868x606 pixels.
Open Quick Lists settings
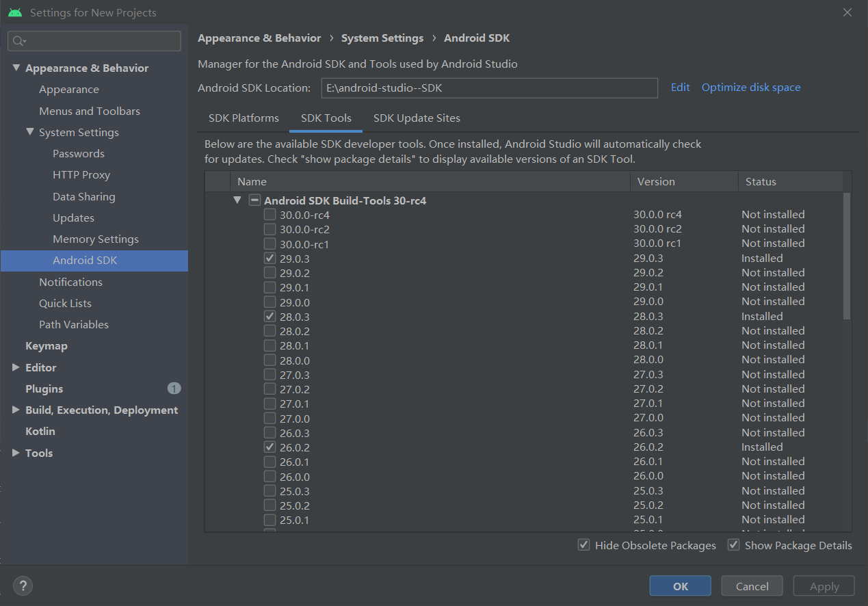65,304
